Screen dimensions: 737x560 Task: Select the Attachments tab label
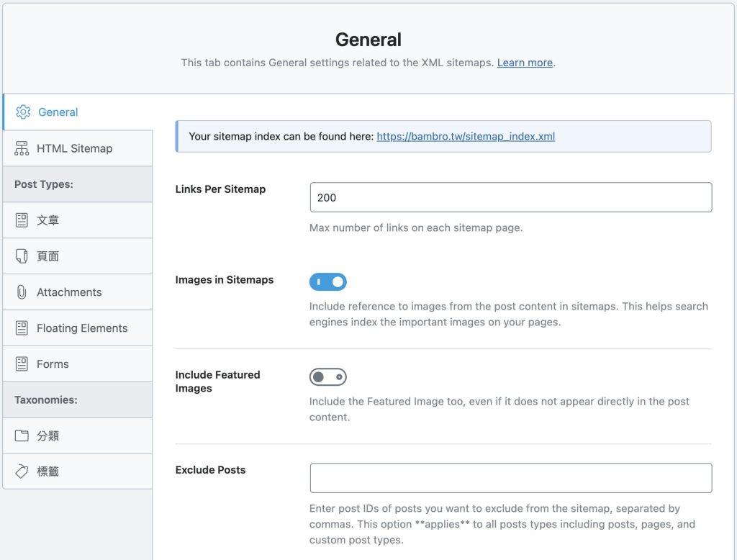(x=69, y=292)
